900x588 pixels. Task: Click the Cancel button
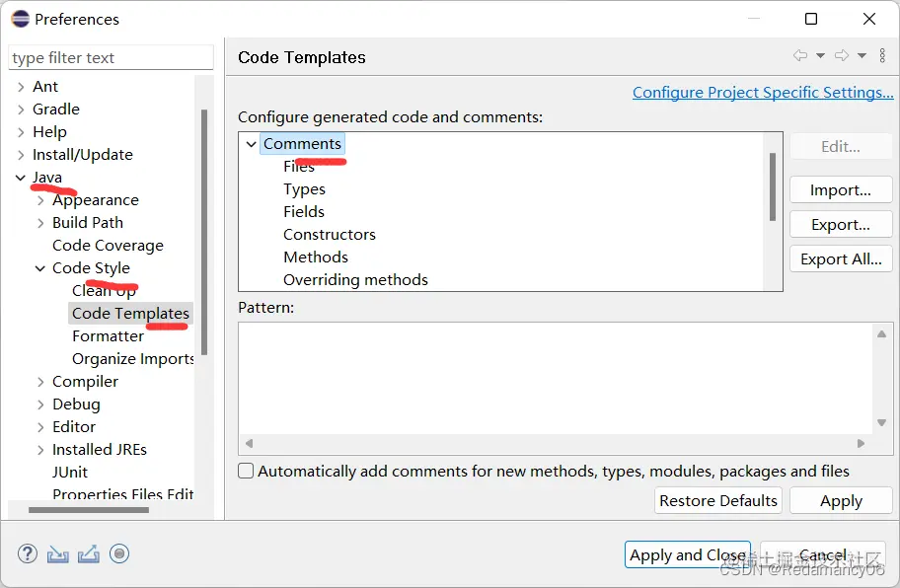click(x=822, y=554)
